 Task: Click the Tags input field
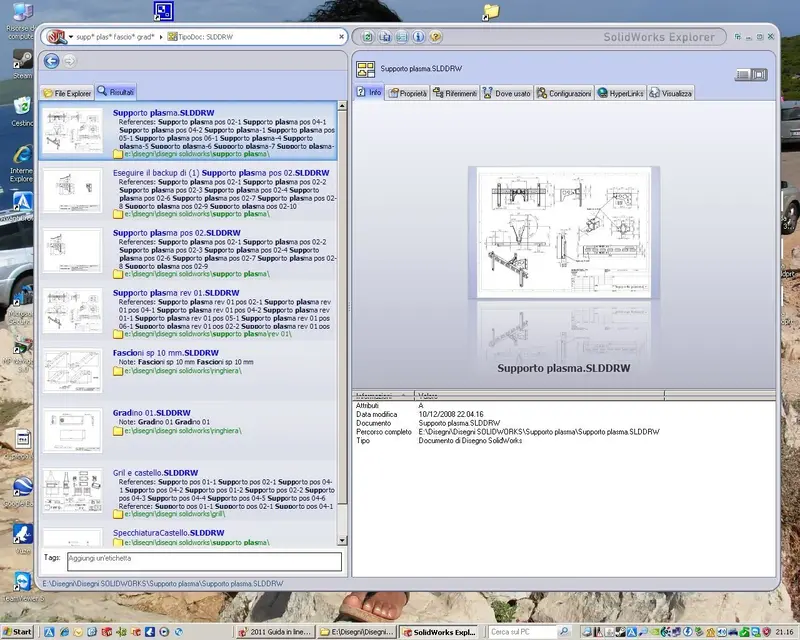click(x=204, y=561)
